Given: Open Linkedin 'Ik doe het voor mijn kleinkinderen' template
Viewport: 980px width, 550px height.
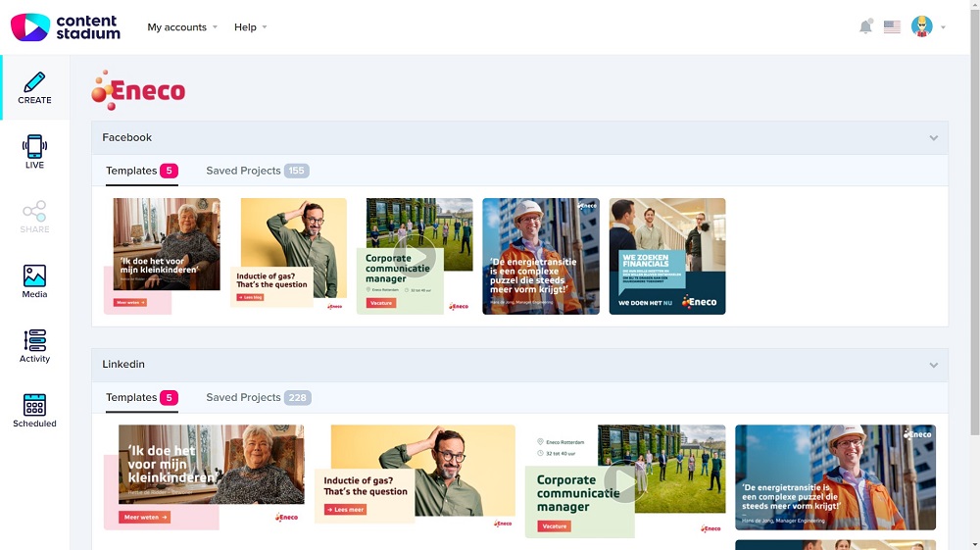Looking at the screenshot, I should [x=205, y=477].
